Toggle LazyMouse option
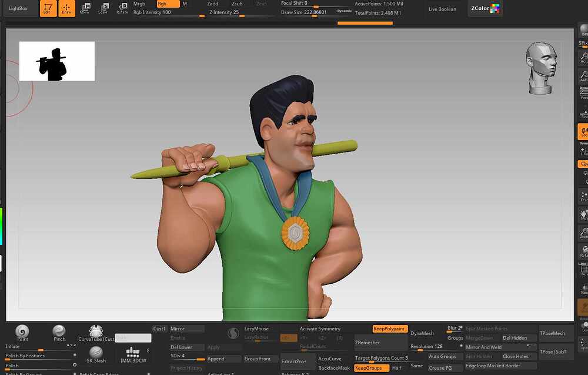The width and height of the screenshot is (588, 375). tap(256, 329)
